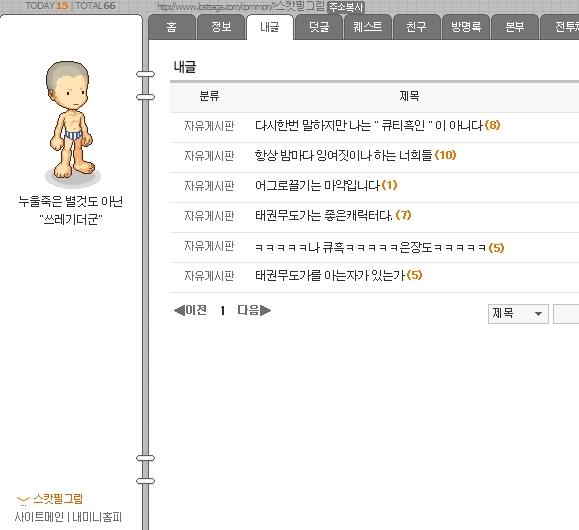Click the 이전 previous page arrow
Screen dimensions: 579x530
pyautogui.click(x=191, y=310)
